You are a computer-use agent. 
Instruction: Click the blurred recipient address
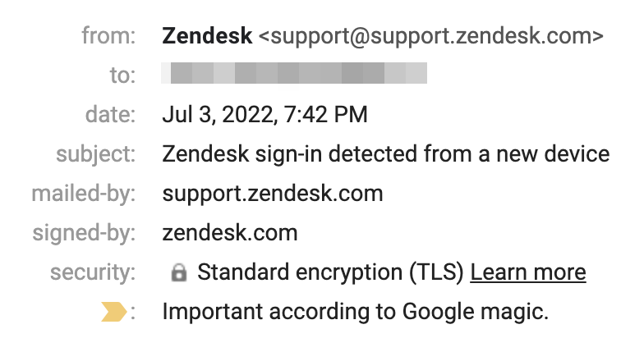294,75
